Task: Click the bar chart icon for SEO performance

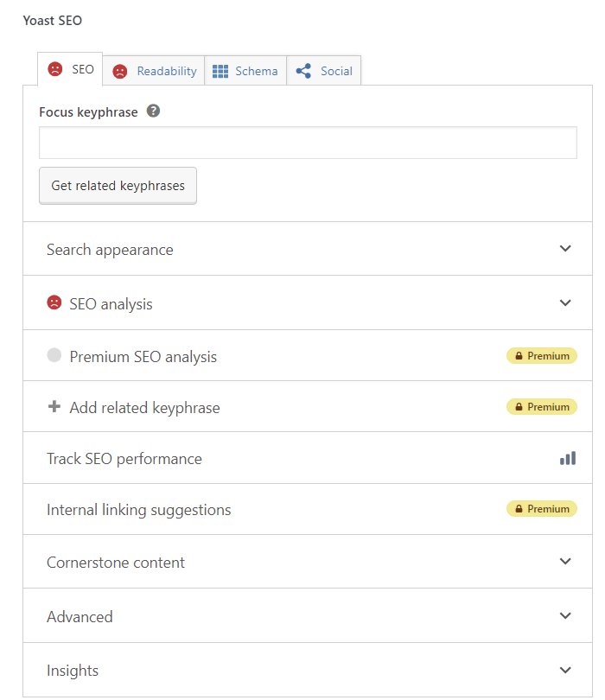Action: (x=567, y=458)
